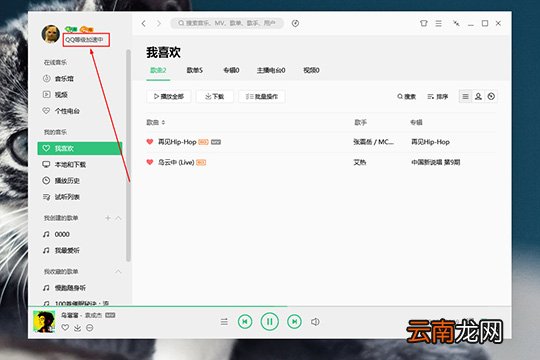Open the 排序 sort dropdown
The width and height of the screenshot is (540, 360).
click(x=437, y=96)
